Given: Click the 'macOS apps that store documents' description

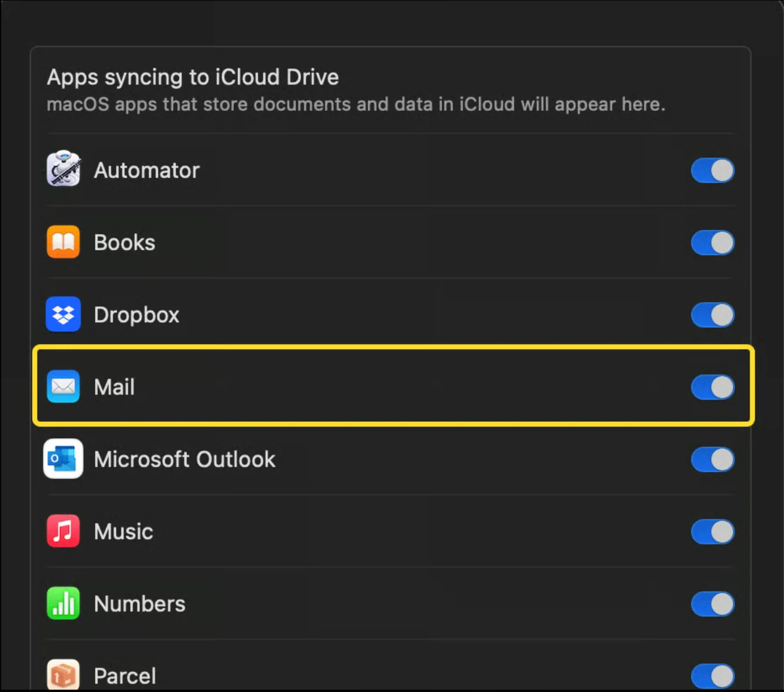Looking at the screenshot, I should coord(356,104).
